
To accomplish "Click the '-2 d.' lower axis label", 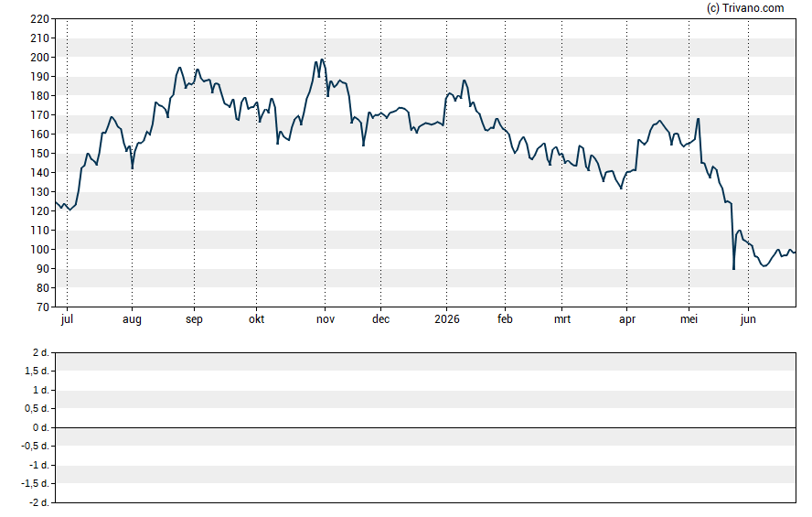I will coord(39,502).
